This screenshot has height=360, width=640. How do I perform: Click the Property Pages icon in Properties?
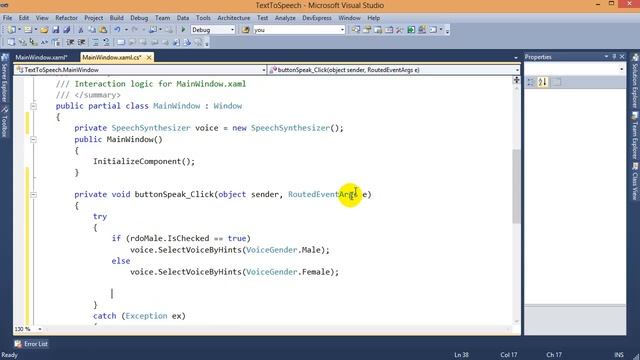556,82
